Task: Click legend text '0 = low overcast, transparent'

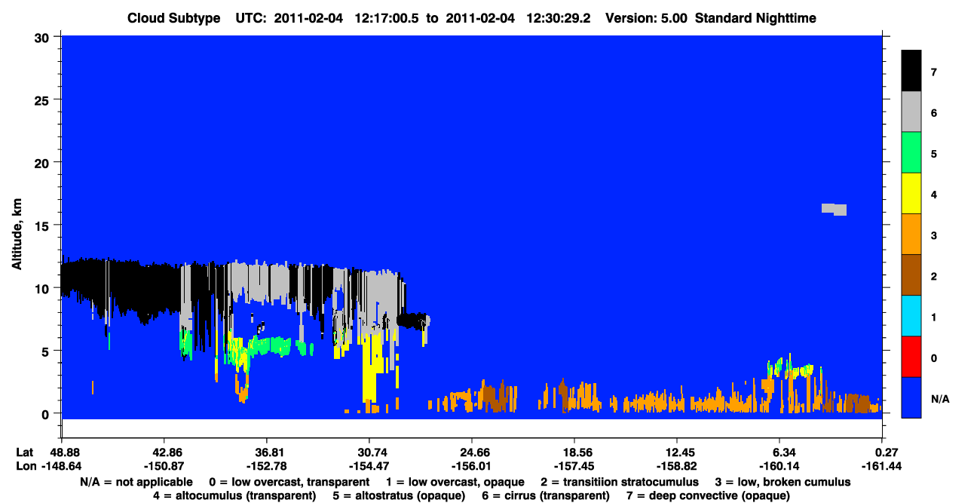Action: coord(289,482)
